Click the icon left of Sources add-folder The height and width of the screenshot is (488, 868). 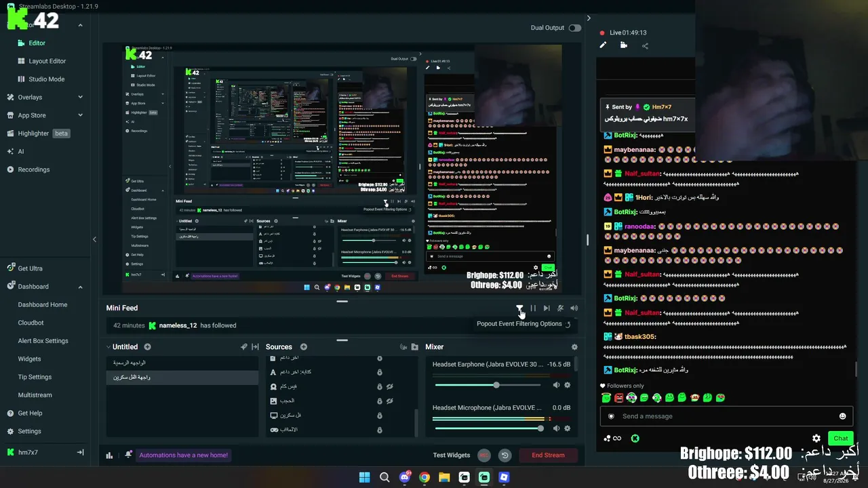(x=403, y=347)
